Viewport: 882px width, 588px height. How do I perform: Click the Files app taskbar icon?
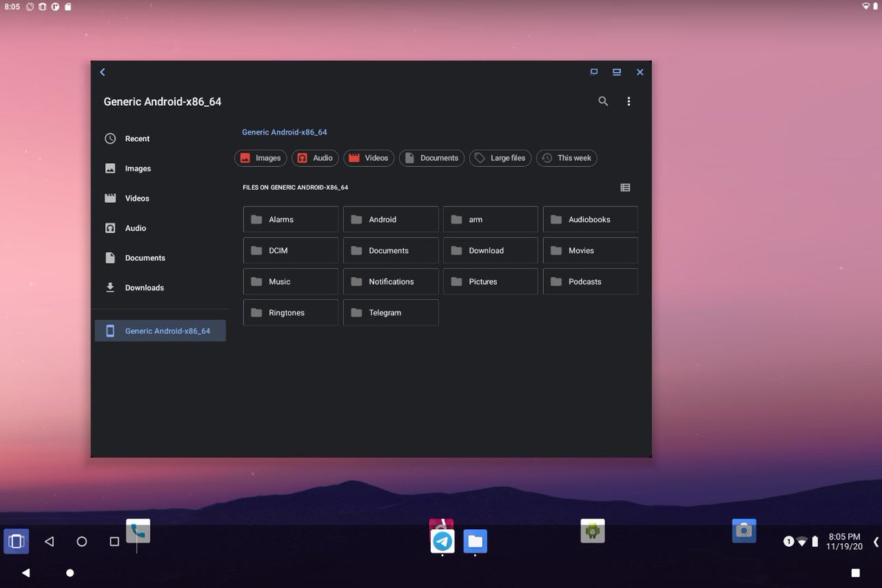click(x=476, y=542)
